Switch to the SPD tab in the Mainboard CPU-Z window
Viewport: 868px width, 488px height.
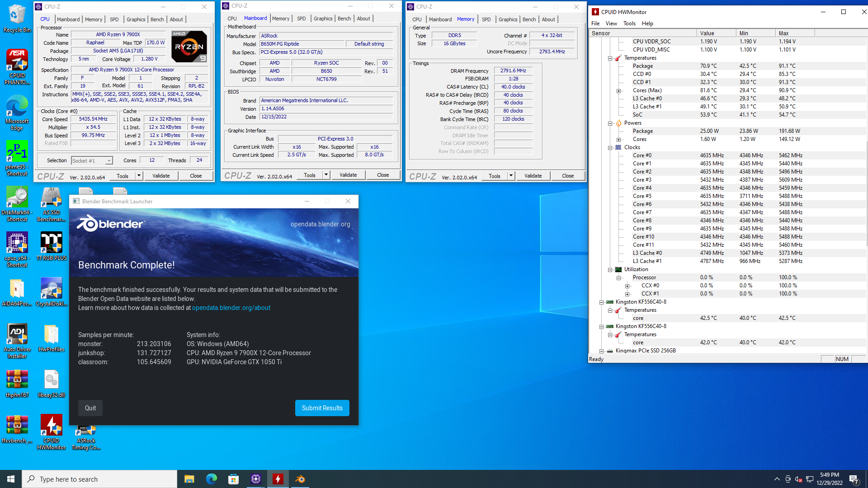point(301,19)
